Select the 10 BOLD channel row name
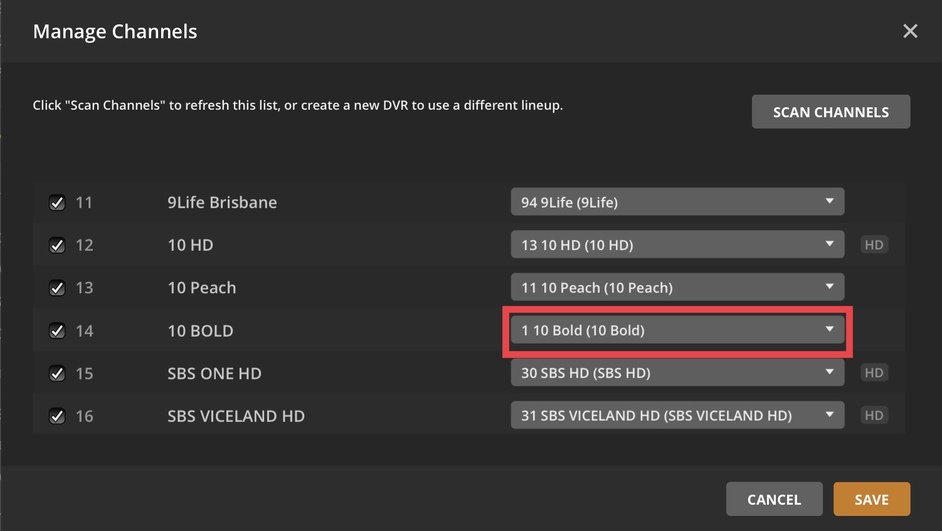942x531 pixels. [x=200, y=330]
